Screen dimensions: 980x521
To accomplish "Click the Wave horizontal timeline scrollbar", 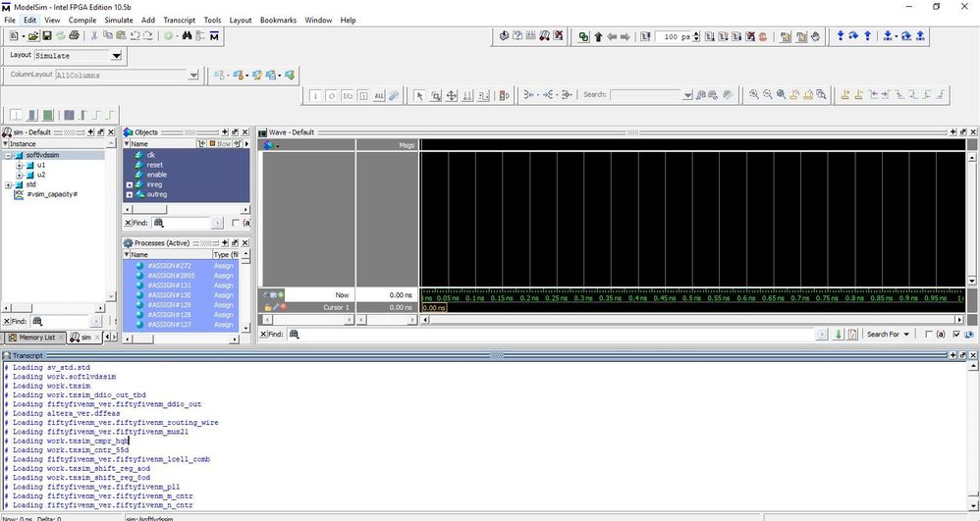I will point(687,319).
